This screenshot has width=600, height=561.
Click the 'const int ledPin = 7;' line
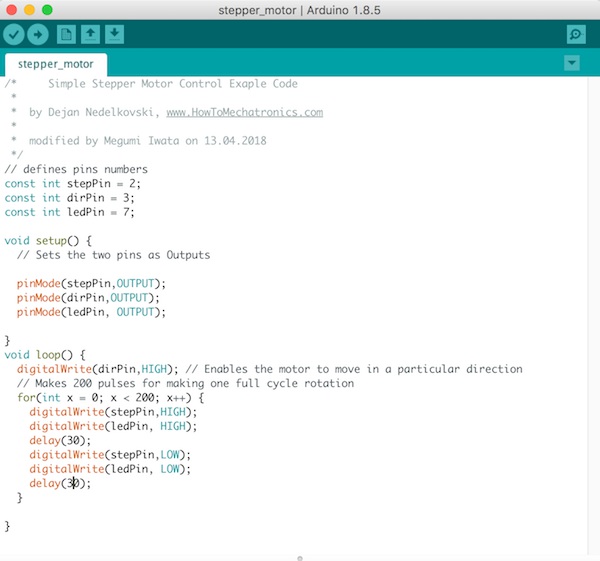pos(70,212)
